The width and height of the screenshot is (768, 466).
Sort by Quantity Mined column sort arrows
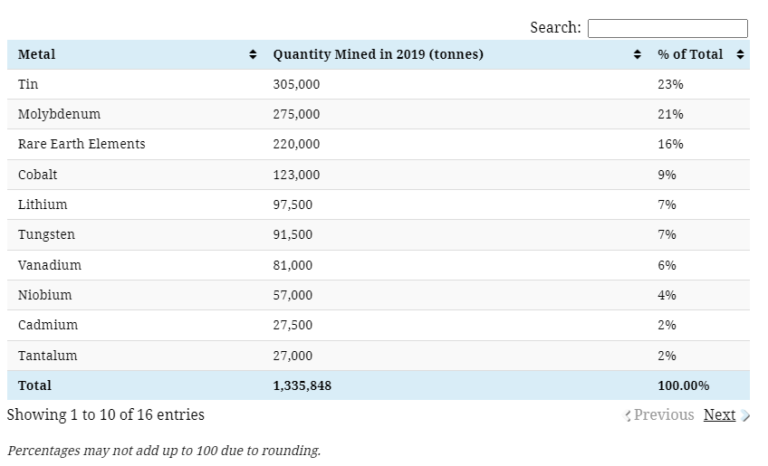(x=637, y=54)
